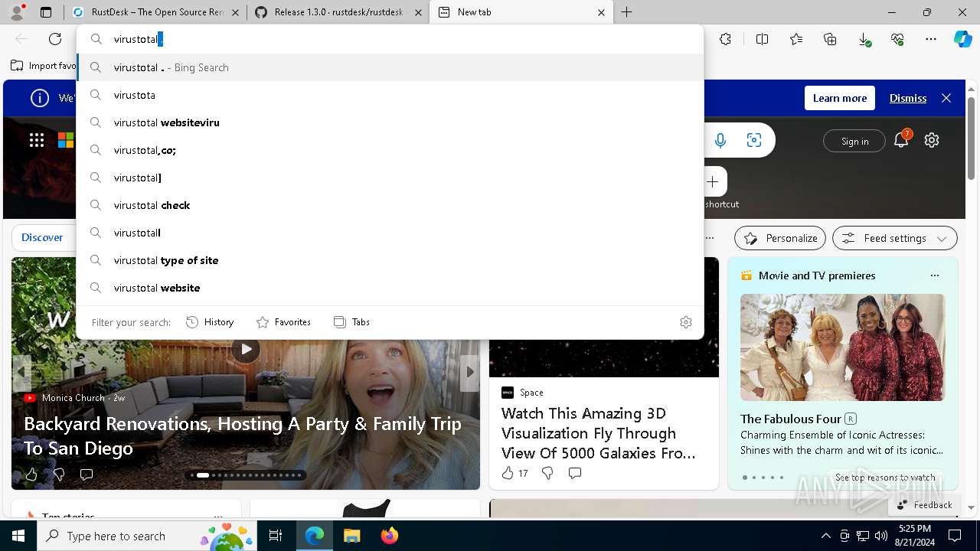Open a new browser tab plus
The image size is (980, 551).
627,12
